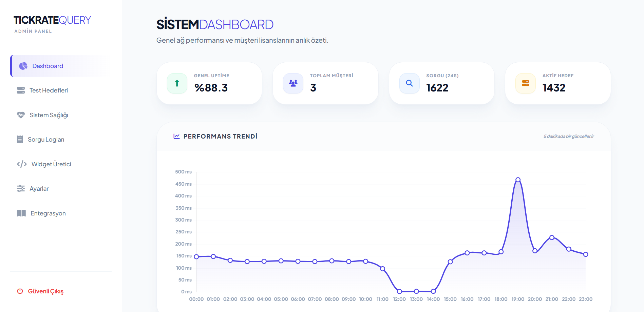
Task: Click the Dashboard pie chart icon
Action: click(x=23, y=66)
